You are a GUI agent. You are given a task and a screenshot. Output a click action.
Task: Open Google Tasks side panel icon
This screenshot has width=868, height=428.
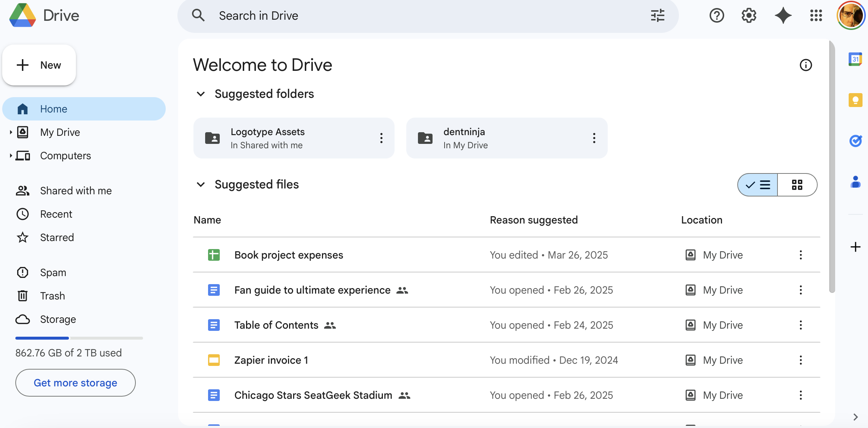click(x=855, y=141)
